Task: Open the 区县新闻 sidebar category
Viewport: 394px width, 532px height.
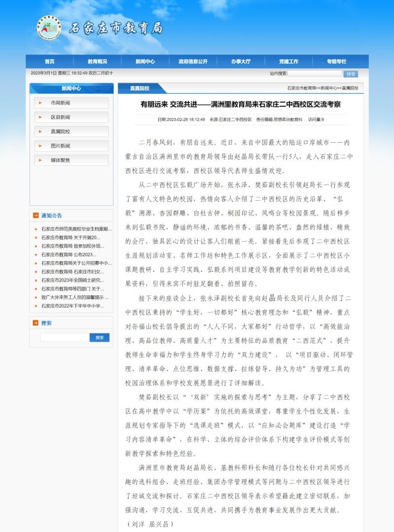Action: [61, 117]
